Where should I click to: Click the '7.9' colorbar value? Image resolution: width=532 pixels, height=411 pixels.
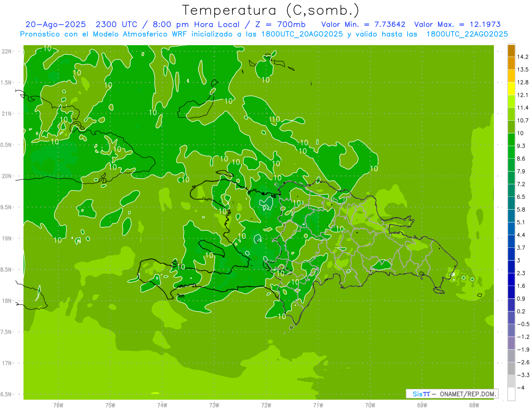[x=521, y=172]
